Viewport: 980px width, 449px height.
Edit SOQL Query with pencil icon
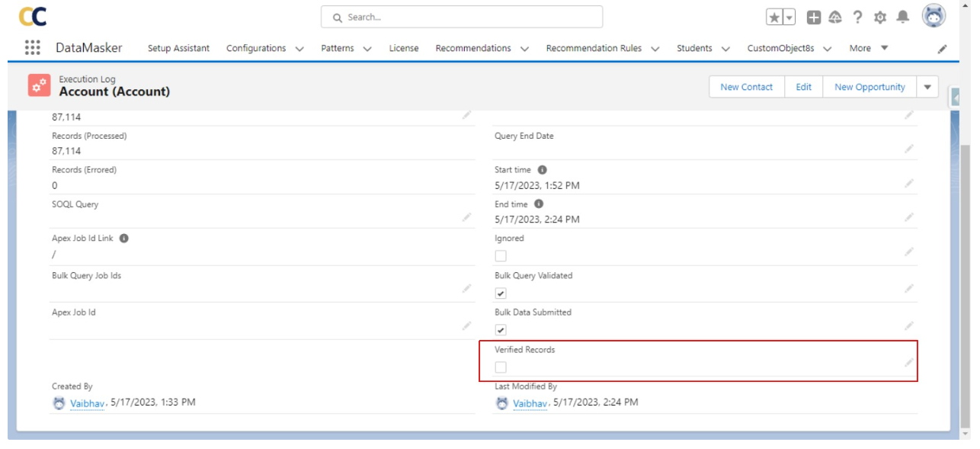(x=466, y=218)
